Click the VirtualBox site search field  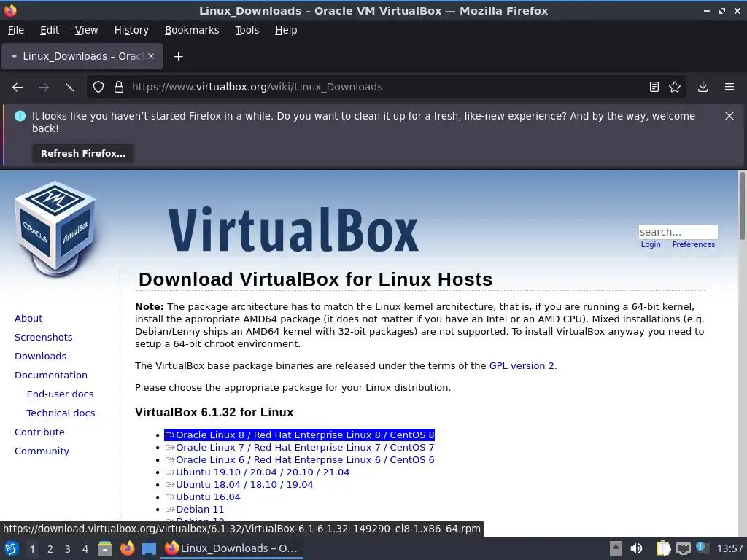(x=678, y=232)
